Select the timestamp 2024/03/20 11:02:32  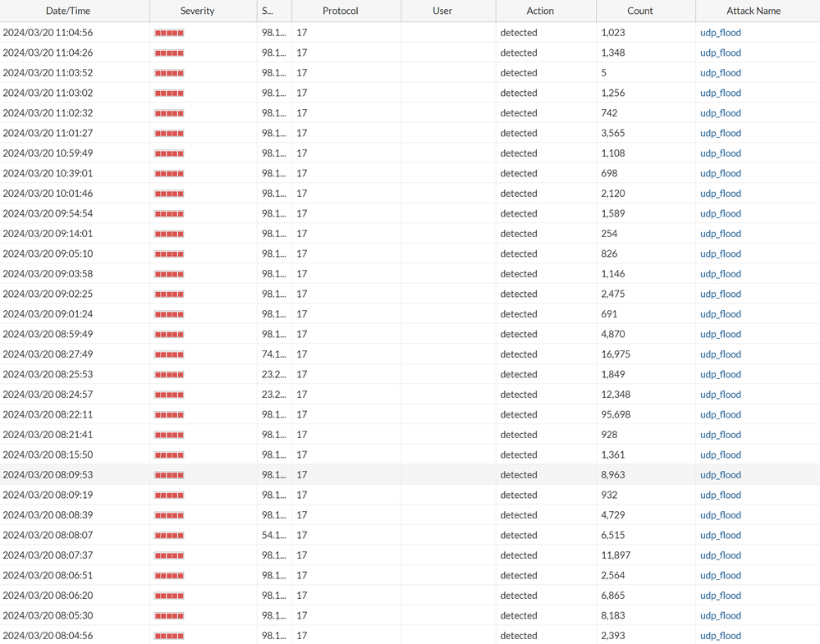click(48, 113)
